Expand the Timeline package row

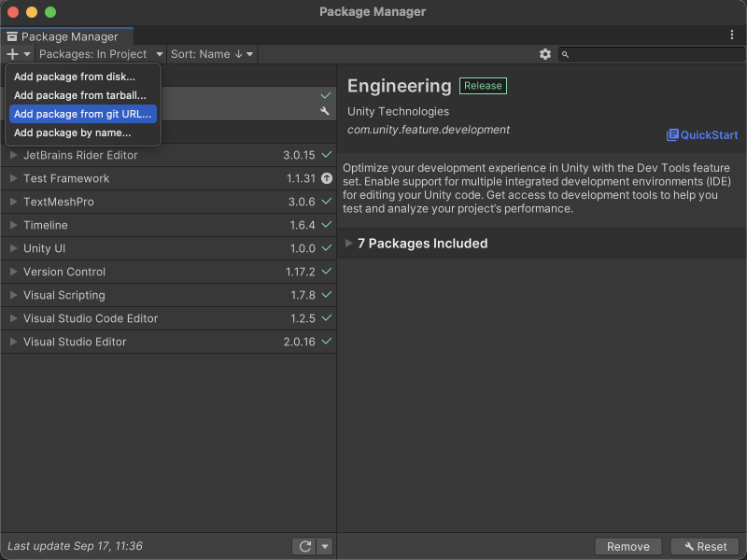coord(14,225)
